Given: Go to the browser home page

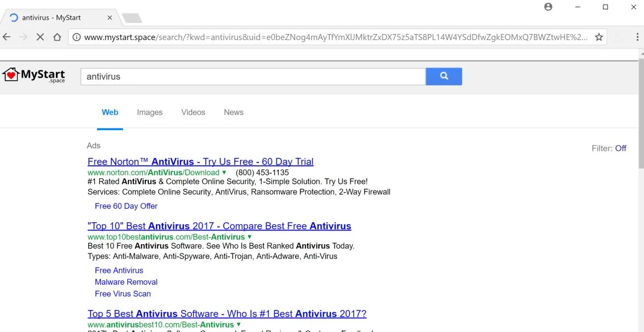Looking at the screenshot, I should click(57, 37).
